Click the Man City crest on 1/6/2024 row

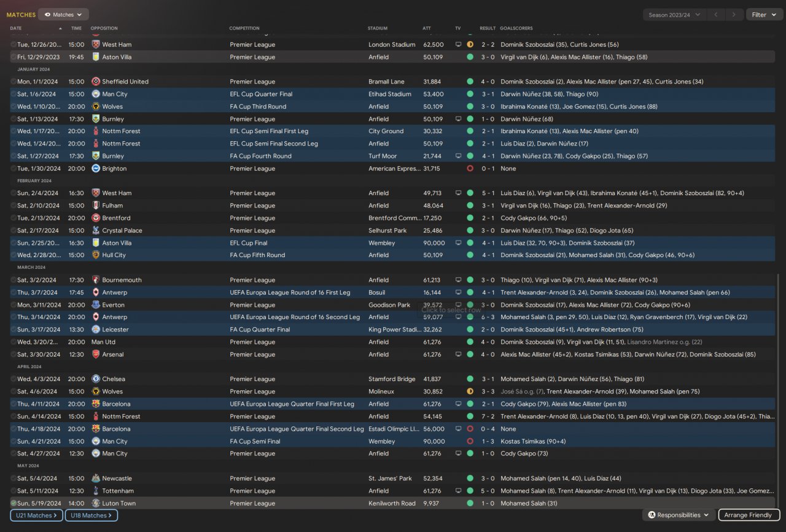(x=95, y=94)
